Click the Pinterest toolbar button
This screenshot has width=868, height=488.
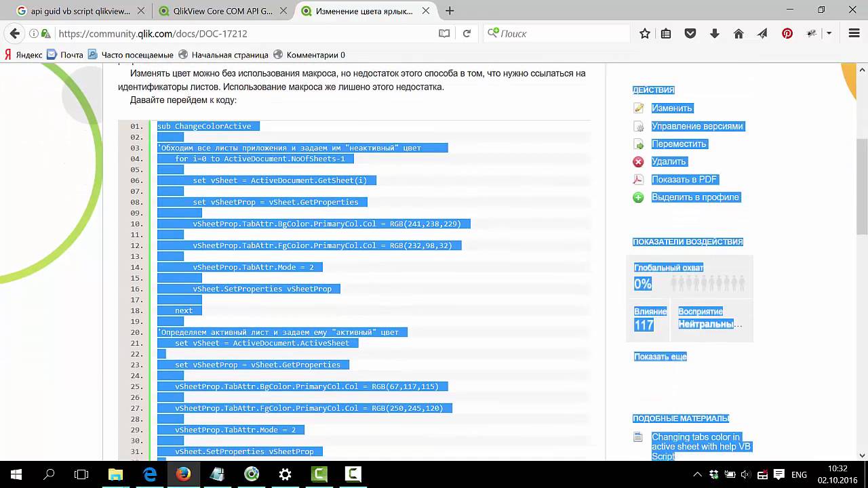coord(787,33)
